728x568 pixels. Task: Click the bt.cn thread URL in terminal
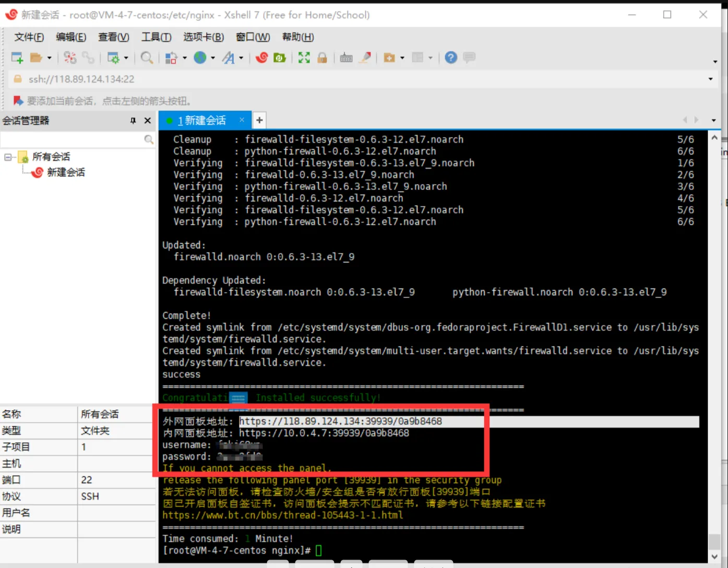pos(283,515)
